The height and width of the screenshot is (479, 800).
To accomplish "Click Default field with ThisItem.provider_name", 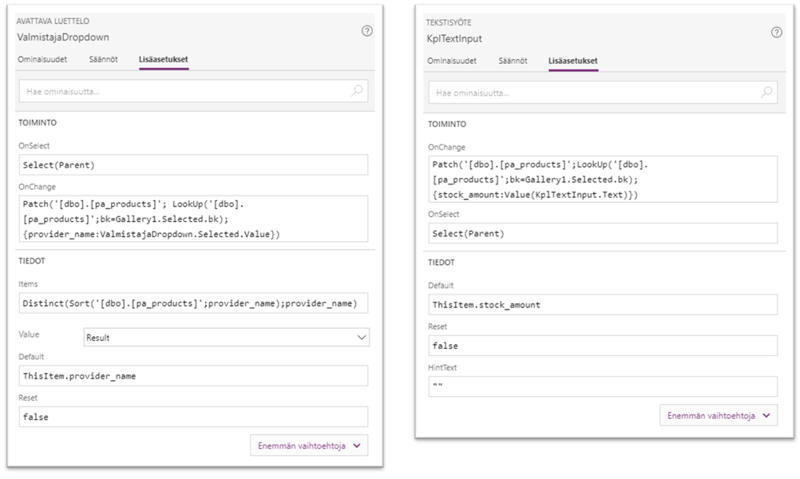I will (193, 376).
